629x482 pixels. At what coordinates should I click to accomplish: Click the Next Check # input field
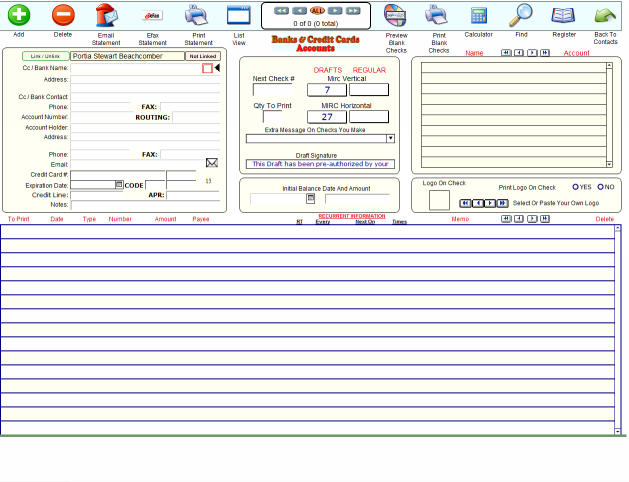point(273,90)
